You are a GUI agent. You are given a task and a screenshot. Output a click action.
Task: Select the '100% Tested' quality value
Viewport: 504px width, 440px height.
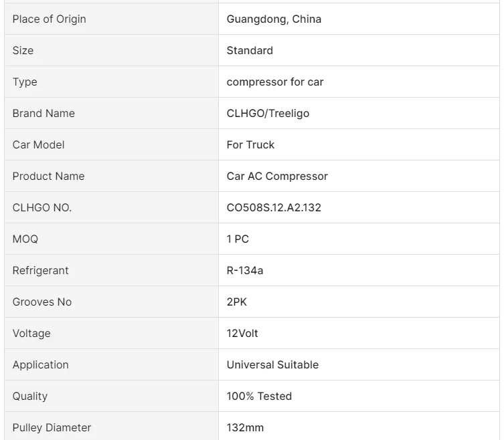pyautogui.click(x=259, y=396)
